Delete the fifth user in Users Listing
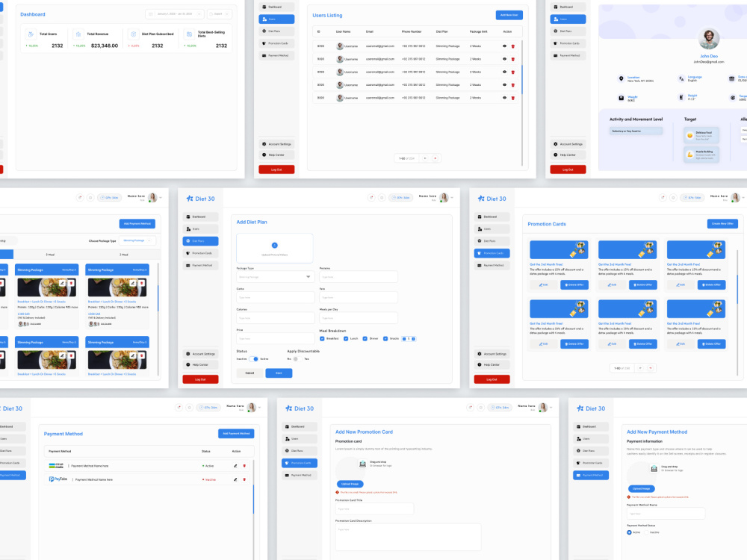This screenshot has height=560, width=747. pyautogui.click(x=513, y=98)
